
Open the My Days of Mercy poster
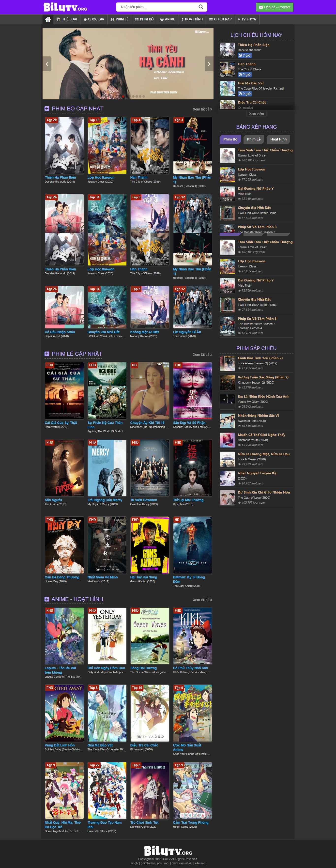point(107,468)
